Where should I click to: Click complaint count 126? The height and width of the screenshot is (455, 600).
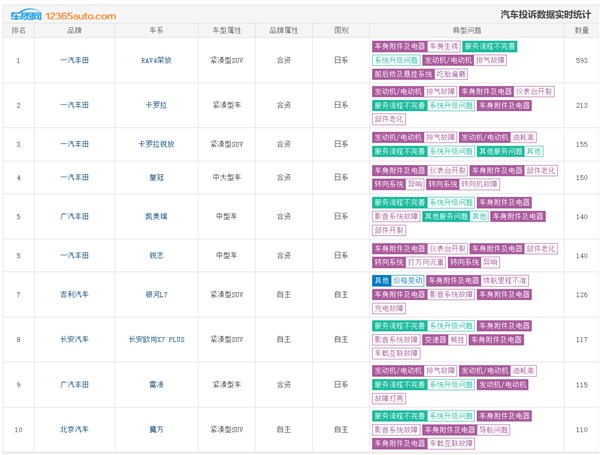pos(582,295)
